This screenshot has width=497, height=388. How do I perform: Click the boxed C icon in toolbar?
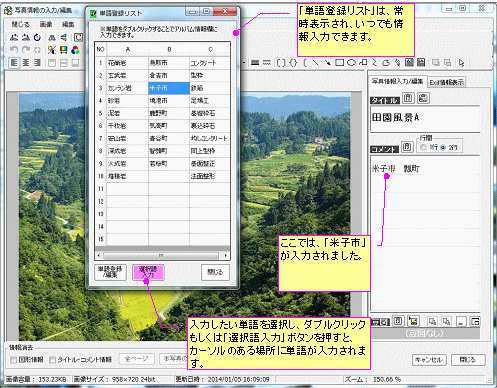(x=78, y=37)
